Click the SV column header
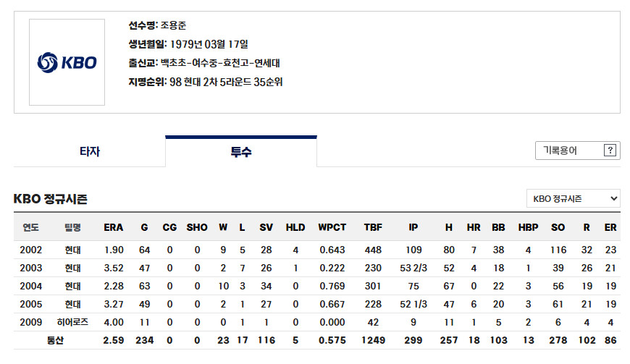The height and width of the screenshot is (364, 630). (x=266, y=227)
